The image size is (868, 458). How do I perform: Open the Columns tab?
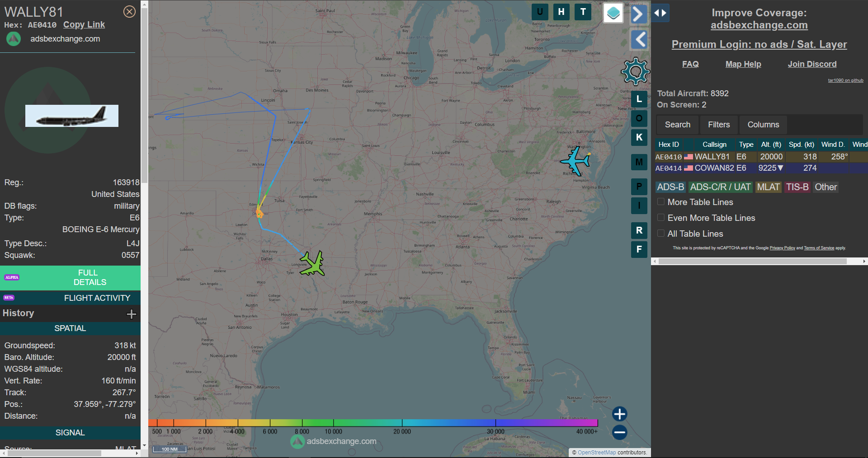(x=763, y=125)
